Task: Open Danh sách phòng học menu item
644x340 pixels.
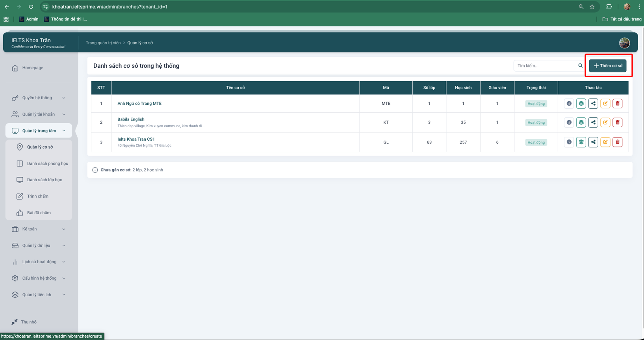Action: (x=47, y=163)
